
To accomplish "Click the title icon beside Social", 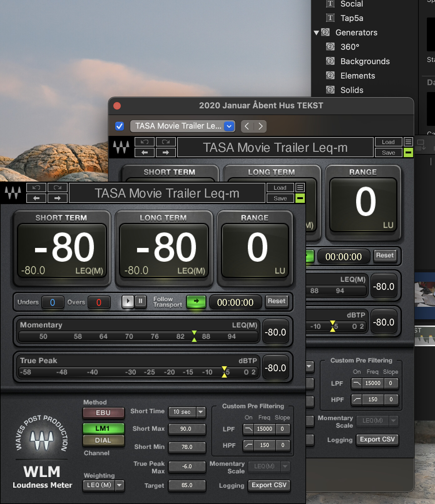I will pyautogui.click(x=330, y=4).
